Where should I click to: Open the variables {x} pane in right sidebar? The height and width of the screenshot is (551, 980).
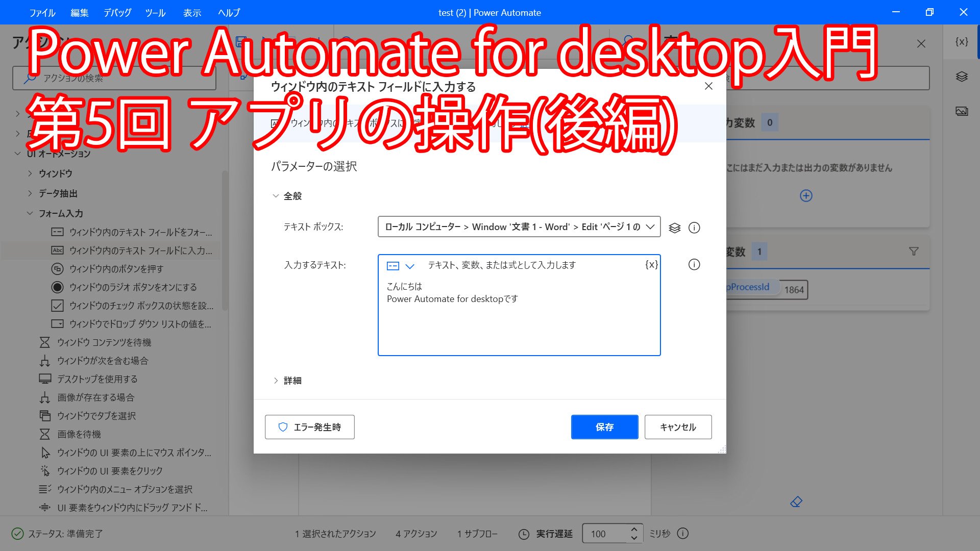pos(962,42)
